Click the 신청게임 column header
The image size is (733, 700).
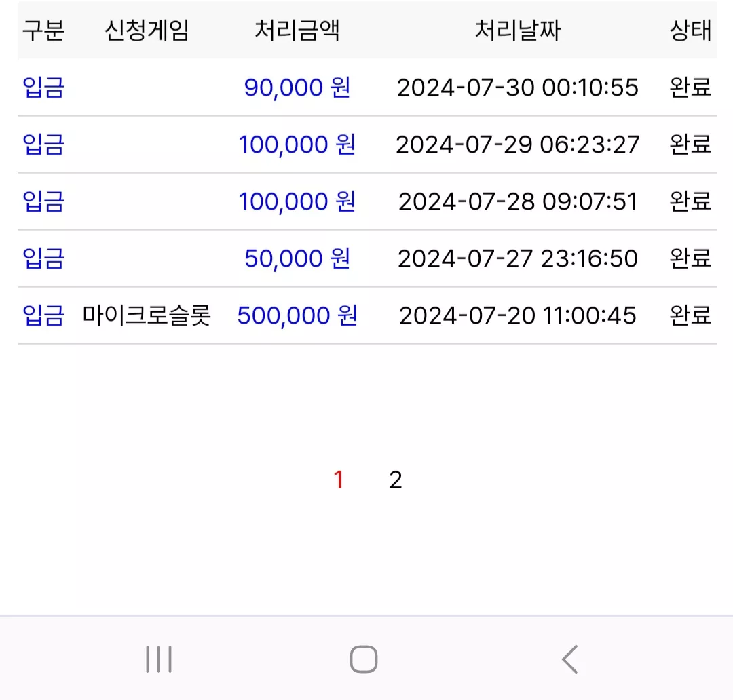click(147, 31)
